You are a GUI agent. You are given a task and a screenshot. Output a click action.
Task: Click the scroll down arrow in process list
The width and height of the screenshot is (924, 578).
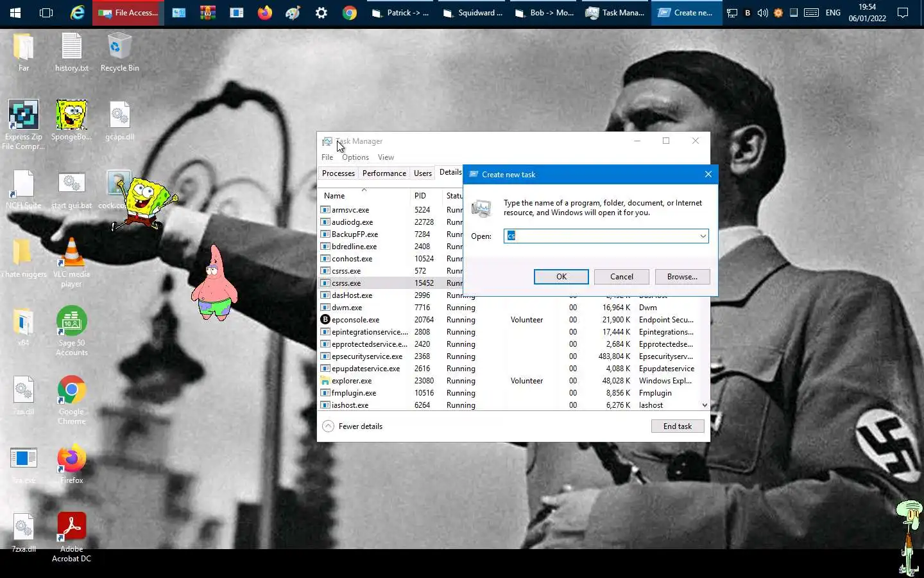705,405
